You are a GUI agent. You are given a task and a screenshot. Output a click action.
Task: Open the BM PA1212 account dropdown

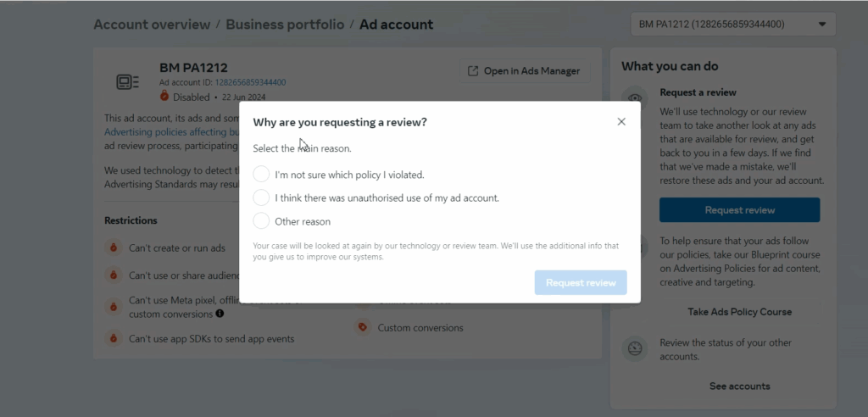pos(732,25)
